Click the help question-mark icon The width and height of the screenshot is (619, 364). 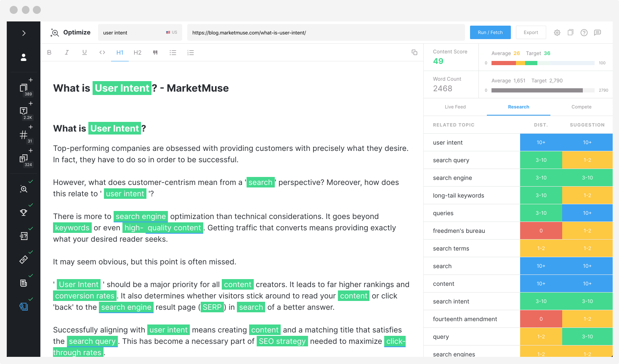[584, 32]
